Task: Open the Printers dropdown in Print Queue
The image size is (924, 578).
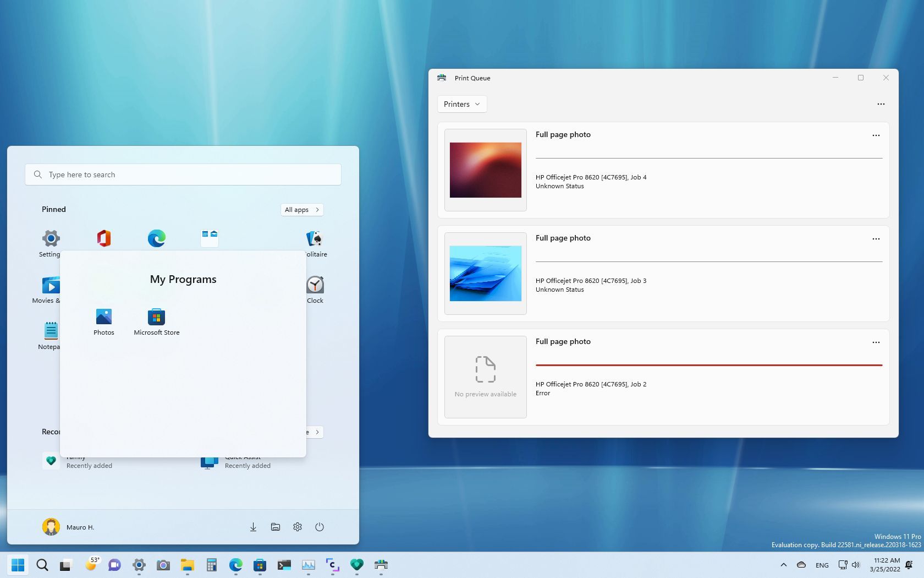Action: 461,104
